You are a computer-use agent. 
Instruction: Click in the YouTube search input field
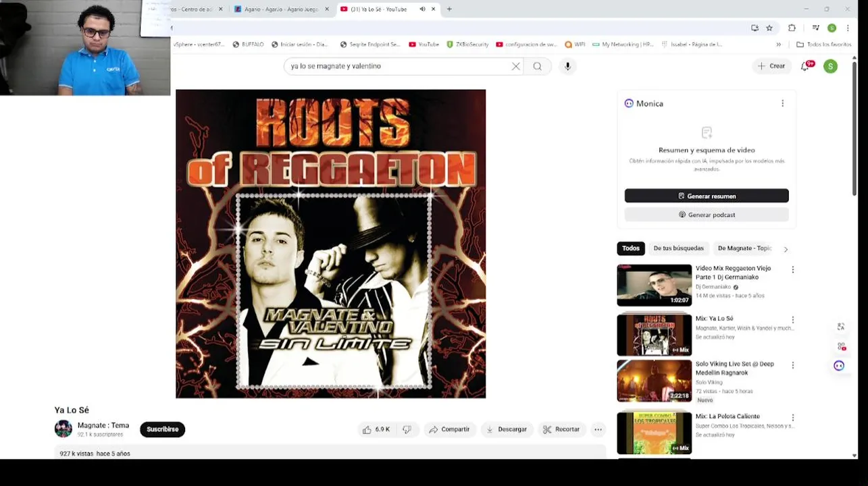pos(399,66)
